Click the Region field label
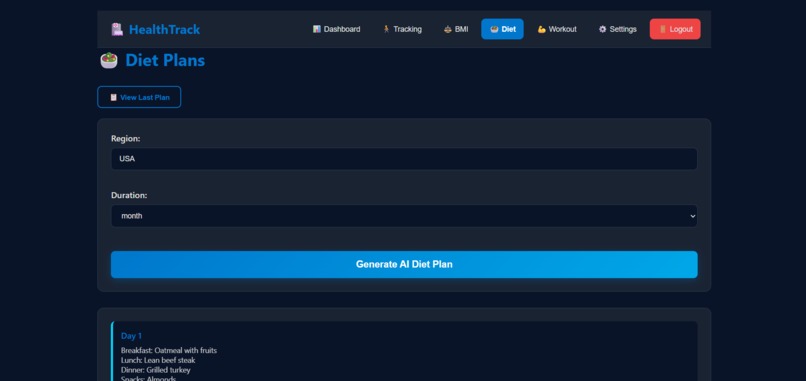The image size is (806, 381). pyautogui.click(x=125, y=138)
